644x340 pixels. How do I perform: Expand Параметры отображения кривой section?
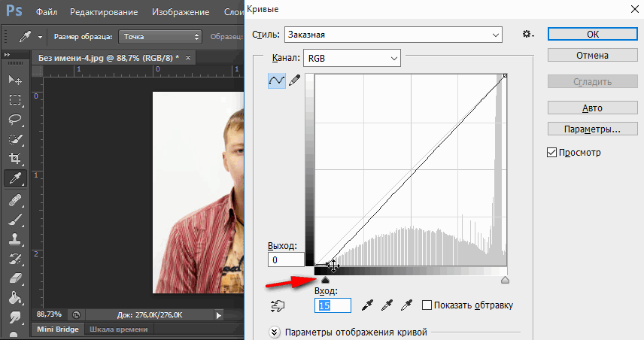pos(275,332)
